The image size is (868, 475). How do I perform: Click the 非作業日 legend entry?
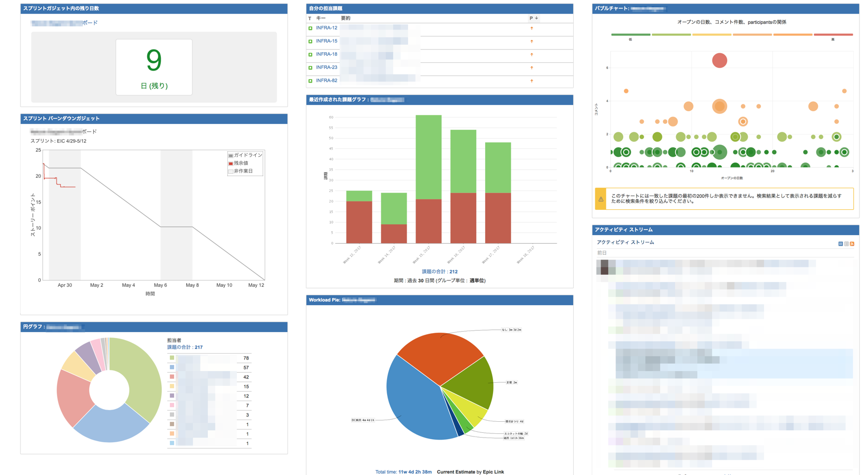[240, 171]
